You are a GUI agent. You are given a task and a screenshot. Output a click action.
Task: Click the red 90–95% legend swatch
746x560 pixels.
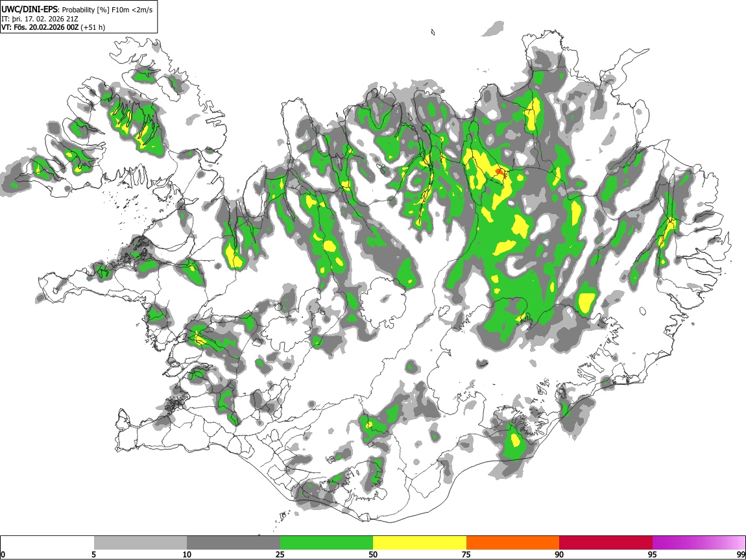pyautogui.click(x=606, y=543)
